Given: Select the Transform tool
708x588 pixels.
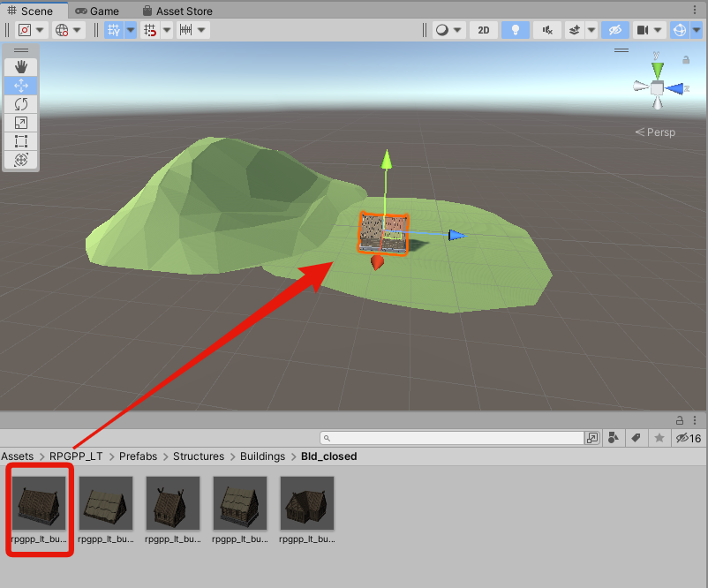Looking at the screenshot, I should coord(21,160).
